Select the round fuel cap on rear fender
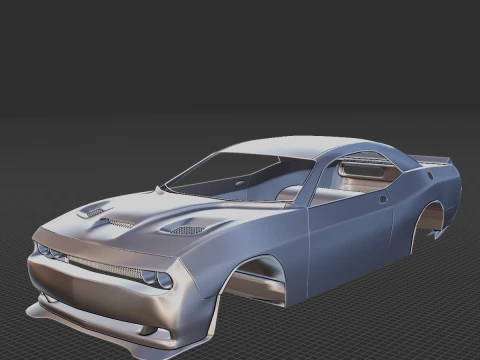The height and width of the screenshot is (360, 480). 430,176
